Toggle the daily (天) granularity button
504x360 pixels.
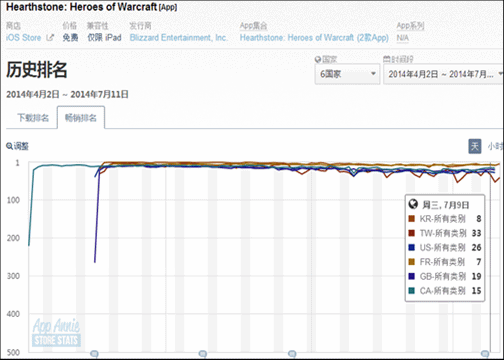[475, 146]
